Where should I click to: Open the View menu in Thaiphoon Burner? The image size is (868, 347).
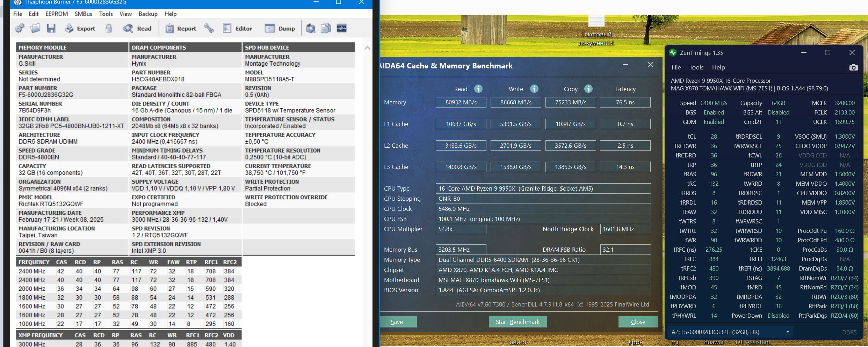point(125,14)
